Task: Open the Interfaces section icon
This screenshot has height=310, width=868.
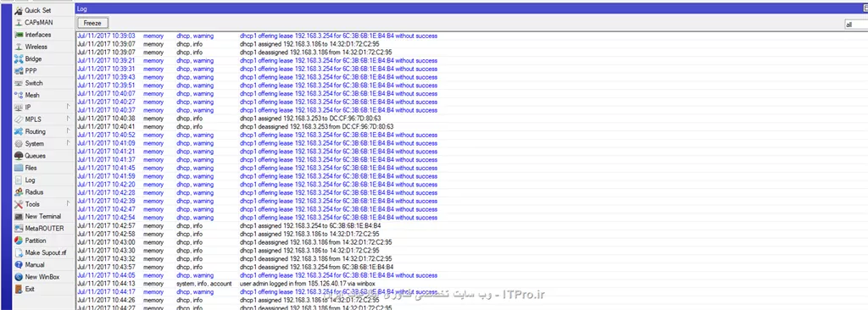Action: (x=19, y=35)
